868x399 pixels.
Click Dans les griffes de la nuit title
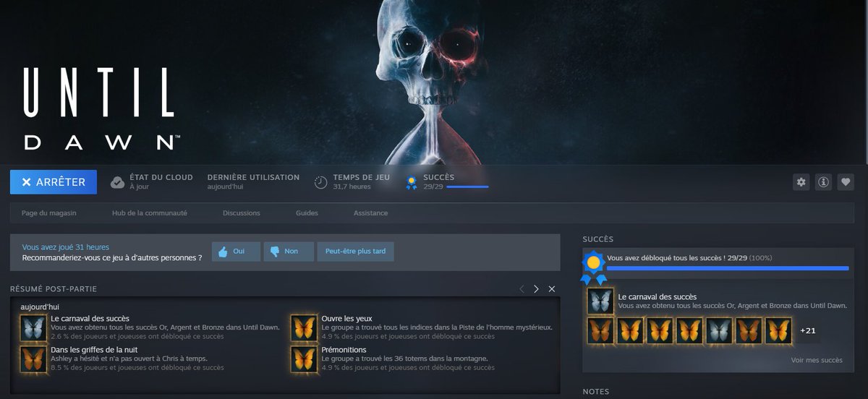click(x=95, y=350)
